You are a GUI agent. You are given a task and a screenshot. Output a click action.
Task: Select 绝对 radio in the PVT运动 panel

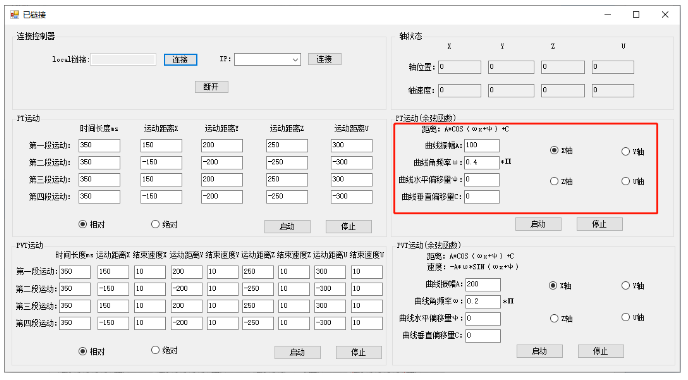tap(164, 350)
